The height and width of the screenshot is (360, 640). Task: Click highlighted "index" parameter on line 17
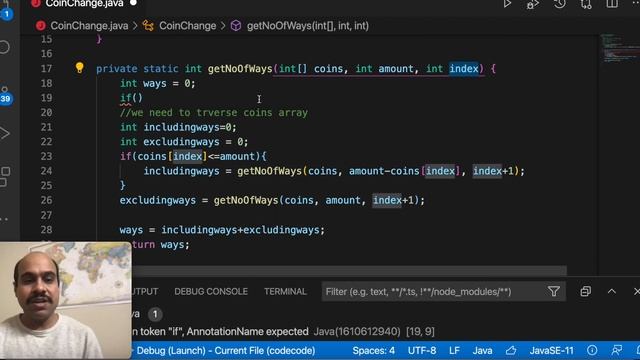(464, 69)
